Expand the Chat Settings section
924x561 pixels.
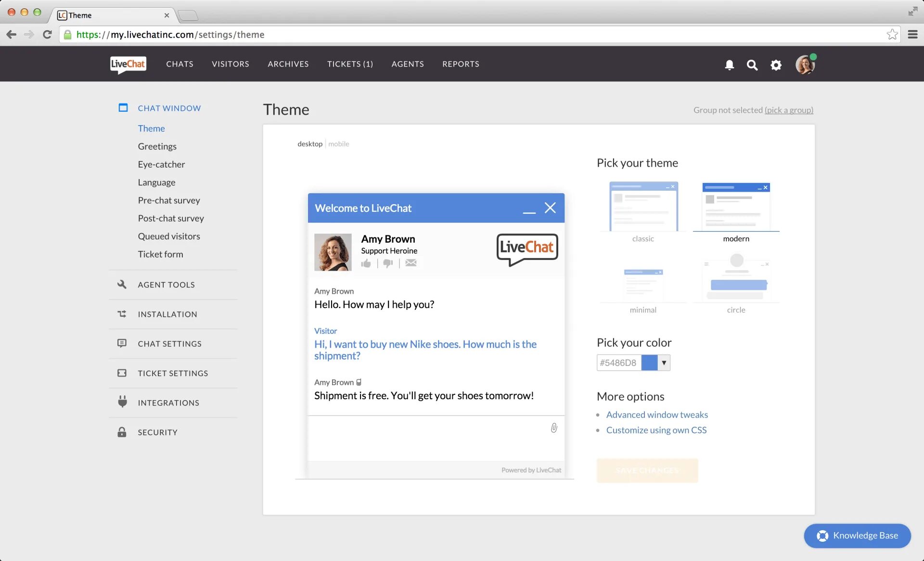point(169,344)
